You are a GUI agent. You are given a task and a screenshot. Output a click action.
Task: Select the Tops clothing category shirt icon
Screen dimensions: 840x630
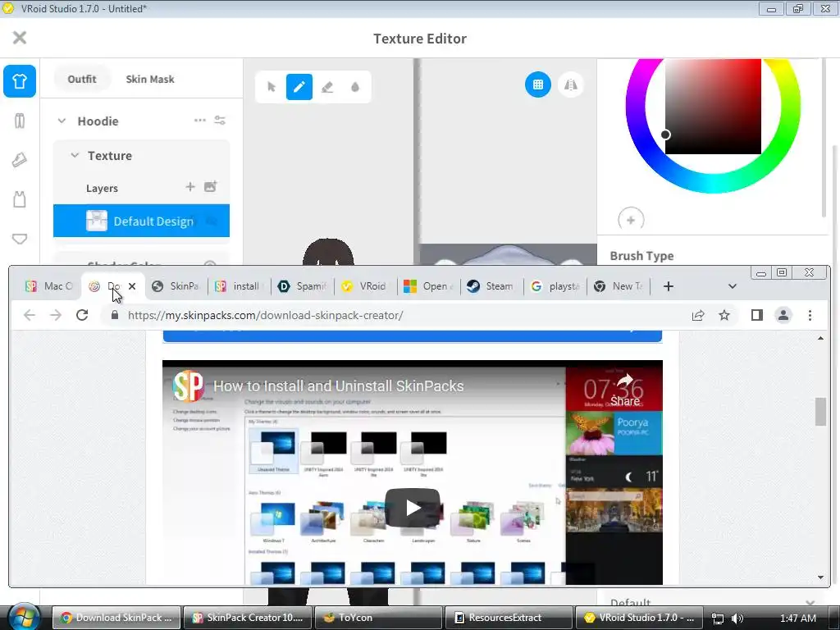point(20,81)
